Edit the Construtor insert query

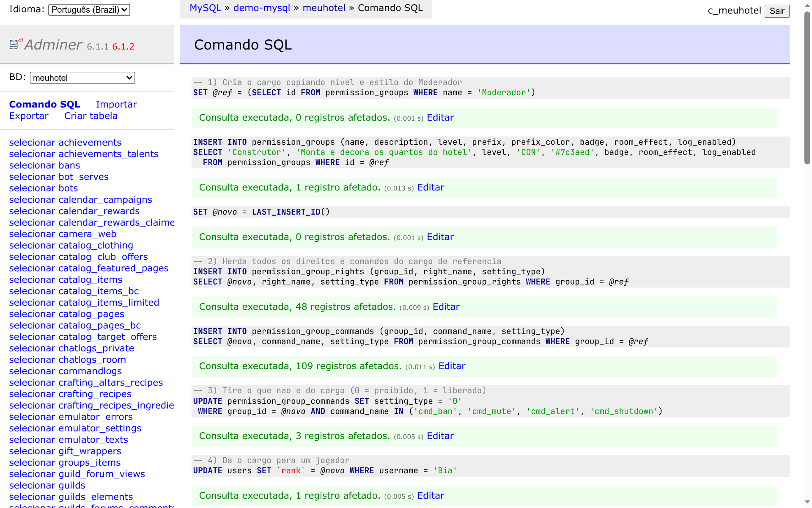click(x=431, y=188)
